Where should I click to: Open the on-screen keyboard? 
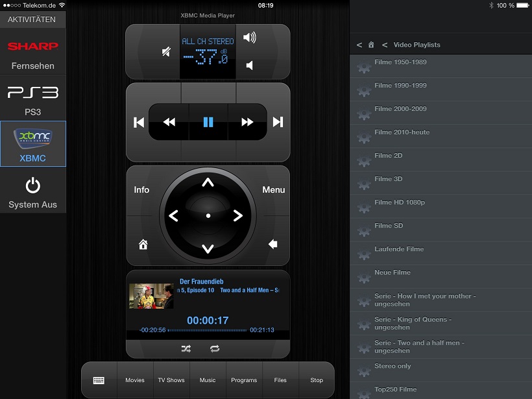click(x=99, y=380)
